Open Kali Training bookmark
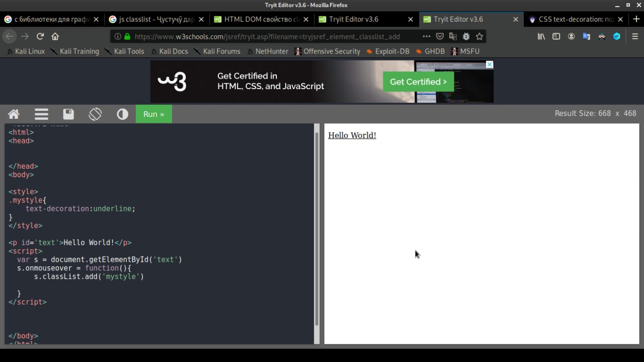 point(74,51)
